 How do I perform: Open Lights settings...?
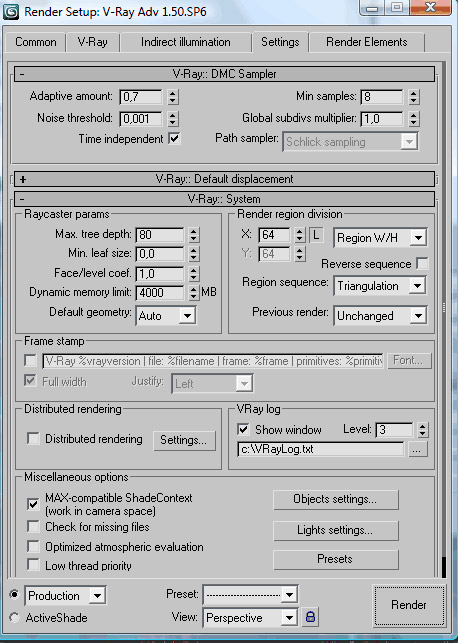pyautogui.click(x=336, y=531)
